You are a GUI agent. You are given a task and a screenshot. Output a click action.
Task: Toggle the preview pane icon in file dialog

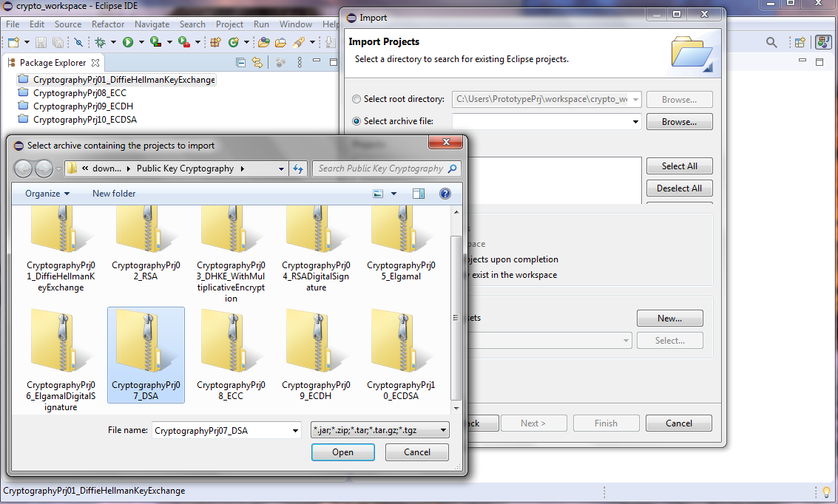[x=419, y=194]
